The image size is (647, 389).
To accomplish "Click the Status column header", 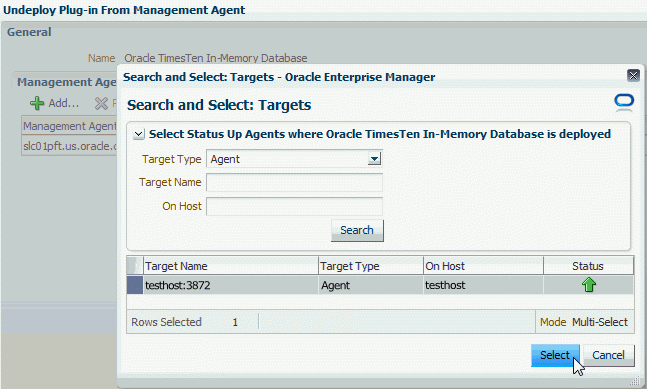I will pyautogui.click(x=588, y=266).
